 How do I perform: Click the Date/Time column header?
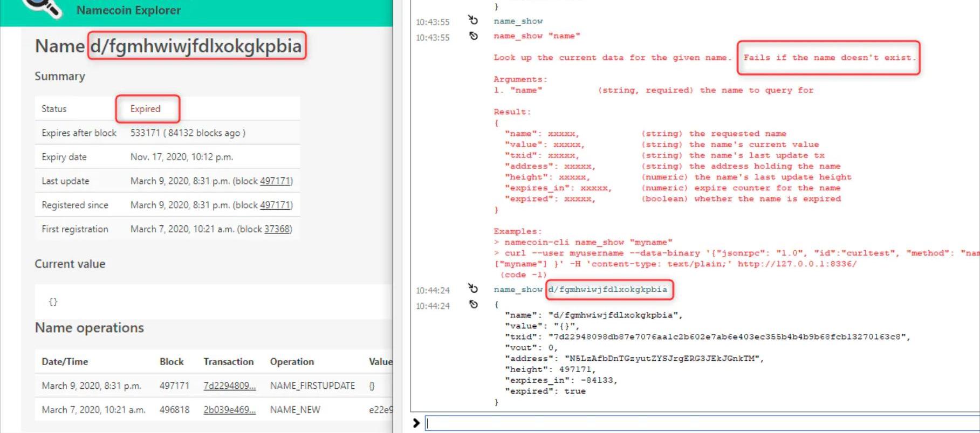click(x=65, y=362)
